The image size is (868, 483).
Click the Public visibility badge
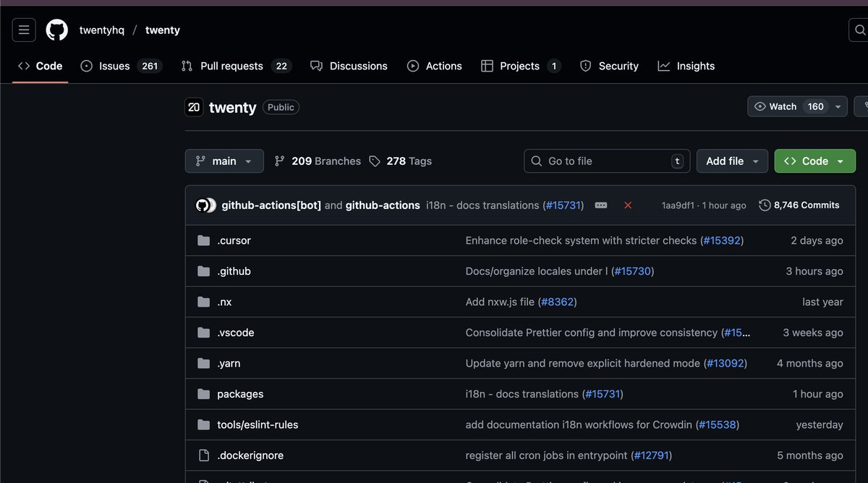(281, 107)
